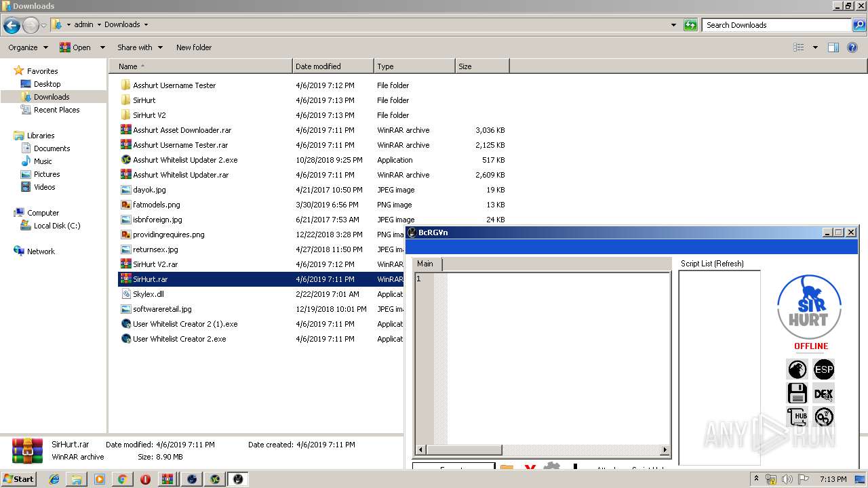Sort by Type column header
Viewport: 868px width, 488px height.
click(414, 66)
